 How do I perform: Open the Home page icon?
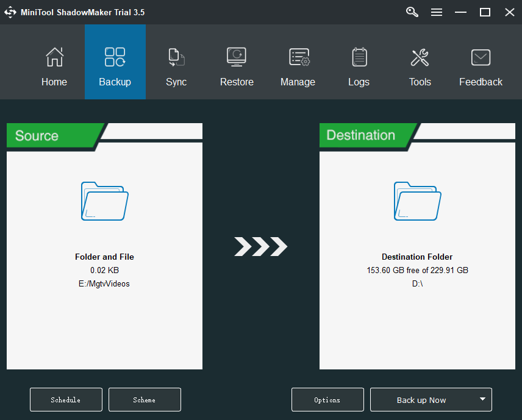(54, 57)
